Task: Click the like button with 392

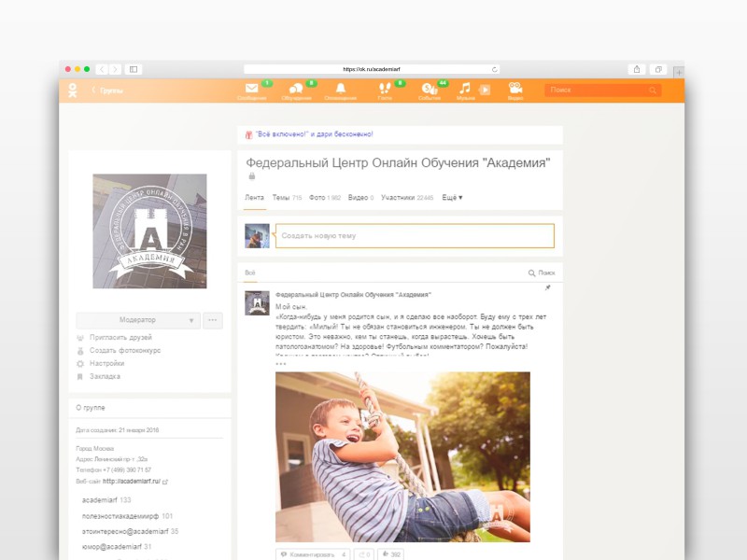Action: [391, 554]
